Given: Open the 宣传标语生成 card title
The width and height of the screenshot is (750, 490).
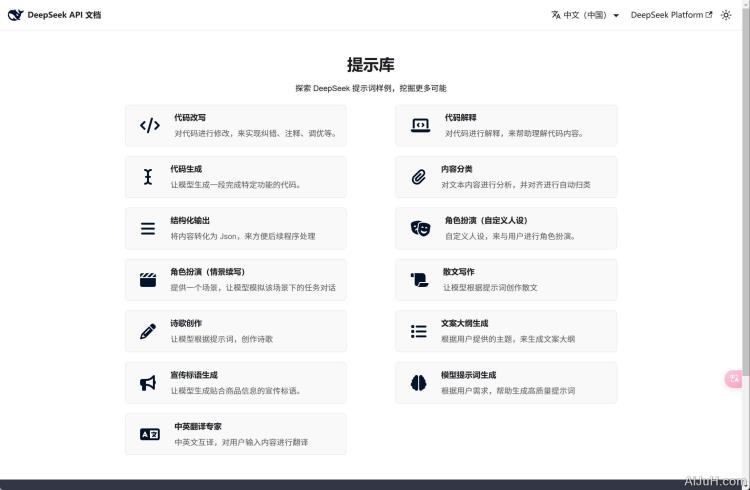Looking at the screenshot, I should [x=194, y=375].
